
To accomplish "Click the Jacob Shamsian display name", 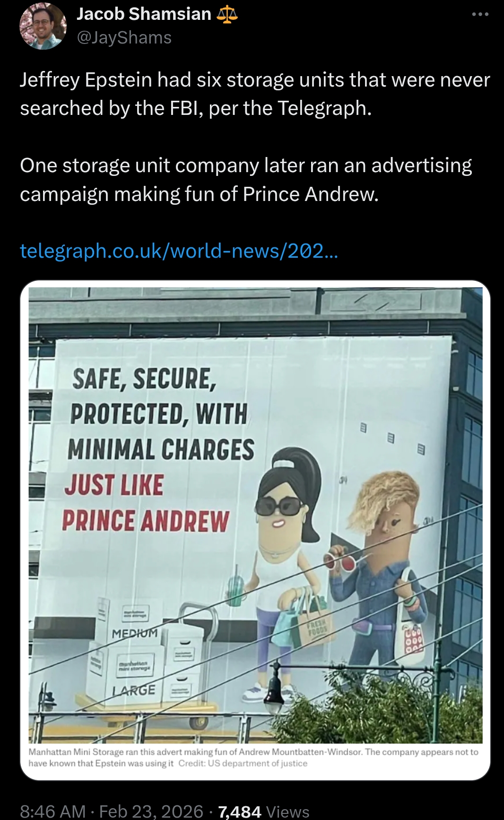I will [x=144, y=14].
